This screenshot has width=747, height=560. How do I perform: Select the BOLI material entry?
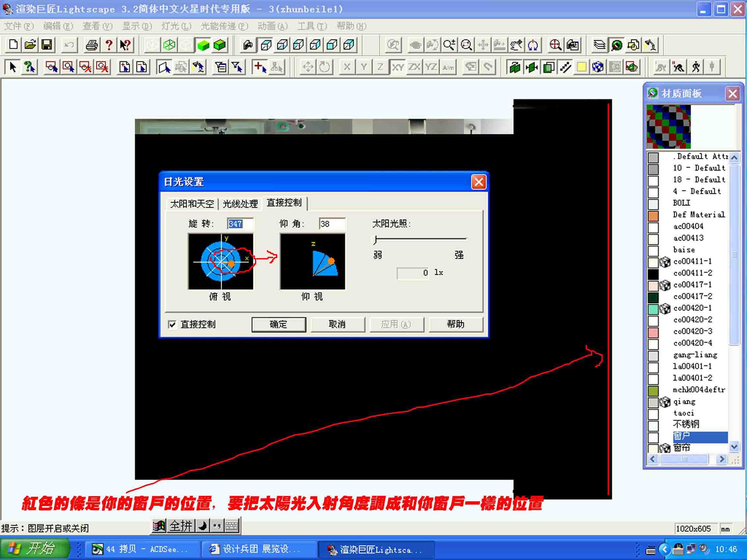tap(681, 203)
